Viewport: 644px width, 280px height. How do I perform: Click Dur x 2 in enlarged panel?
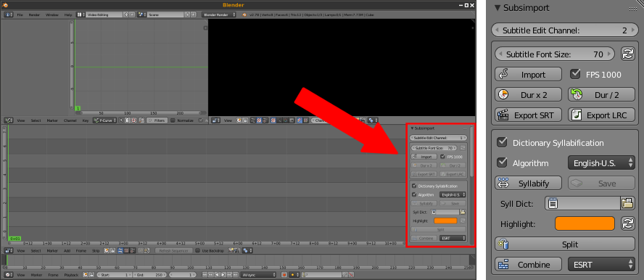click(x=528, y=94)
